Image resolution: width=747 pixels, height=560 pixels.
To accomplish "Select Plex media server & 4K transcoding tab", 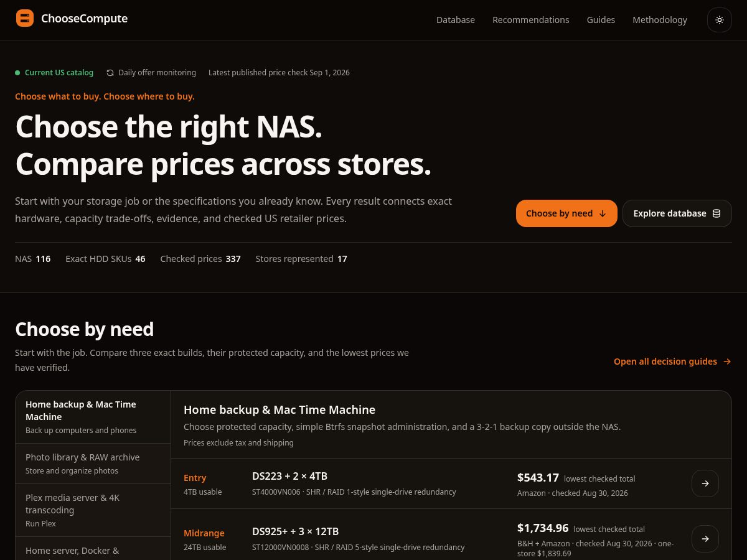I will pyautogui.click(x=93, y=510).
